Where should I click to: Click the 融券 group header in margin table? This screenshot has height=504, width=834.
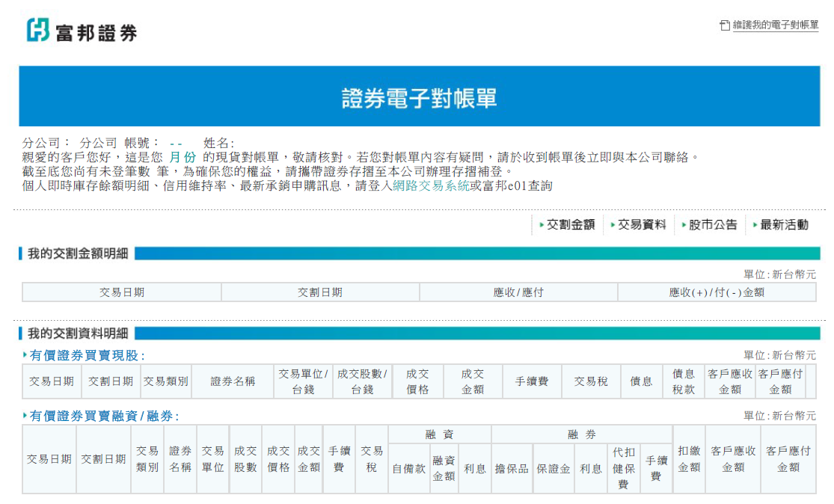[581, 434]
